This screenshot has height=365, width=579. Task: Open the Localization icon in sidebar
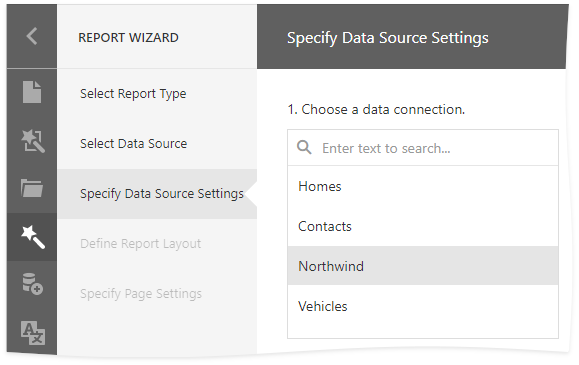[33, 333]
